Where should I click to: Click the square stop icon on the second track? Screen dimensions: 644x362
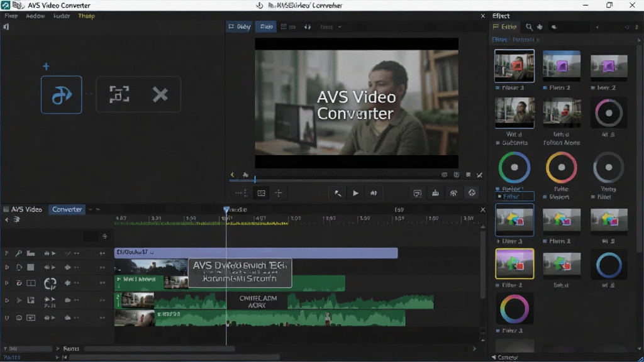coord(30,267)
